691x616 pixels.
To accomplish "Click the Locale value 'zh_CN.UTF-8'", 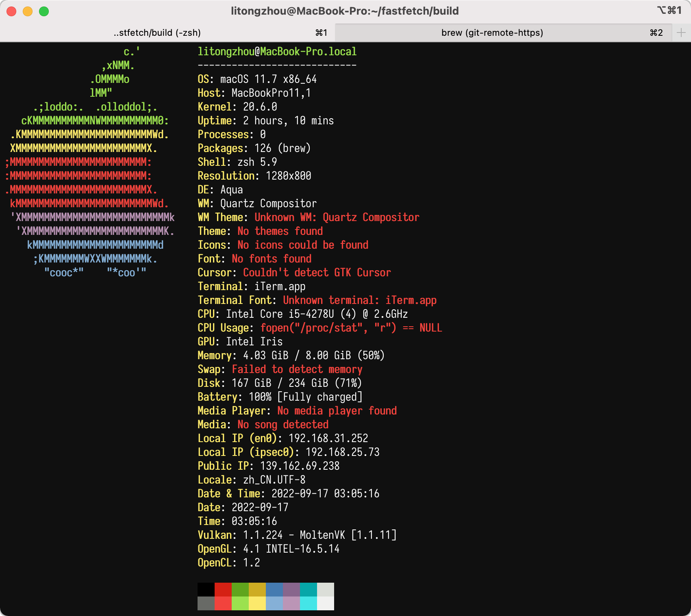I will 274,480.
